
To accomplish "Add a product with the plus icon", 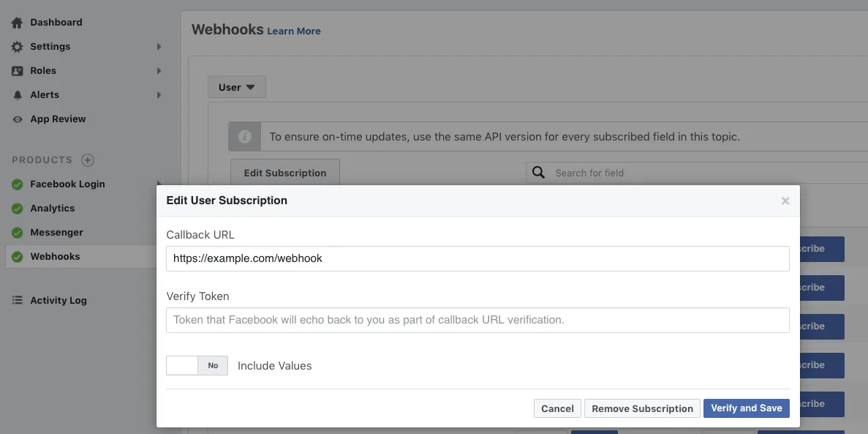I will coord(87,160).
